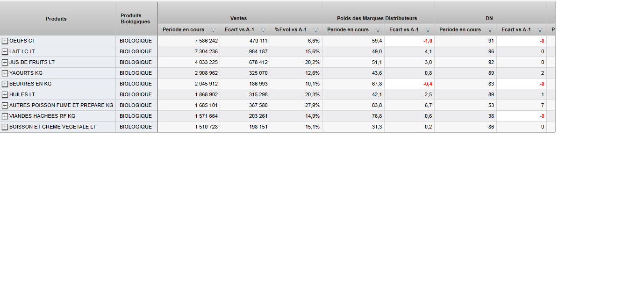Click sales value 1 571 664

206,116
